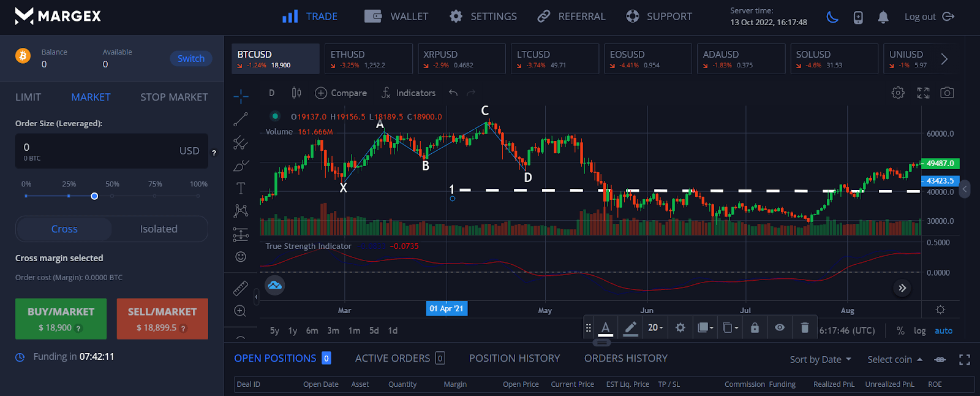Hide the selected drawing with eye icon
Screen dimensions: 980x396
pos(780,327)
